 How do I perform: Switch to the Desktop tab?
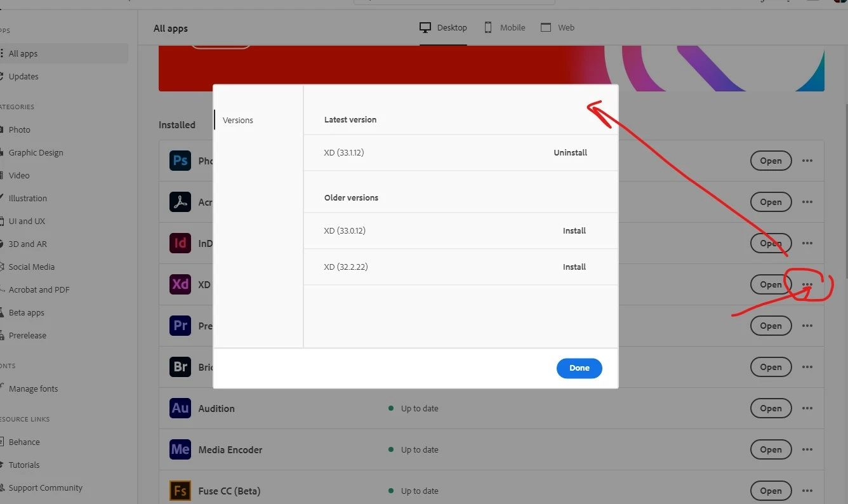(444, 28)
